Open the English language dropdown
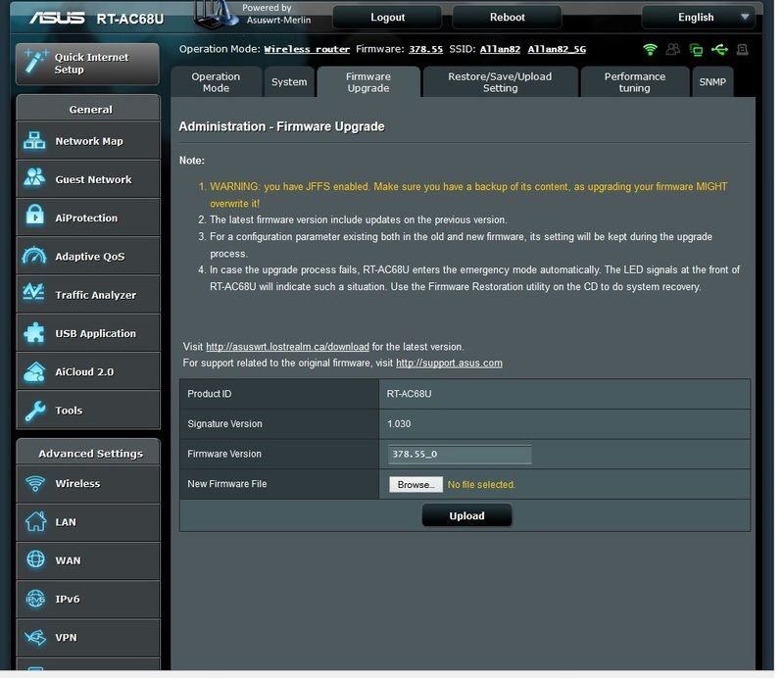The width and height of the screenshot is (784, 678). point(698,17)
